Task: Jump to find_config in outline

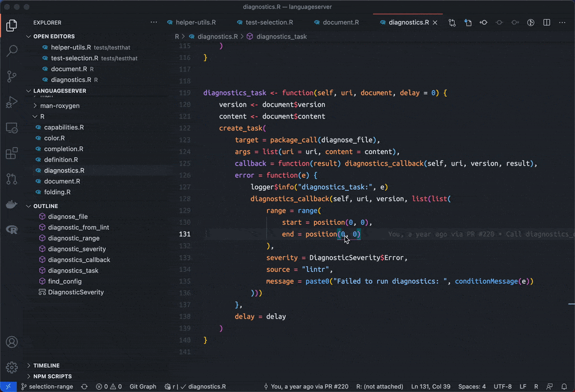Action: tap(64, 281)
